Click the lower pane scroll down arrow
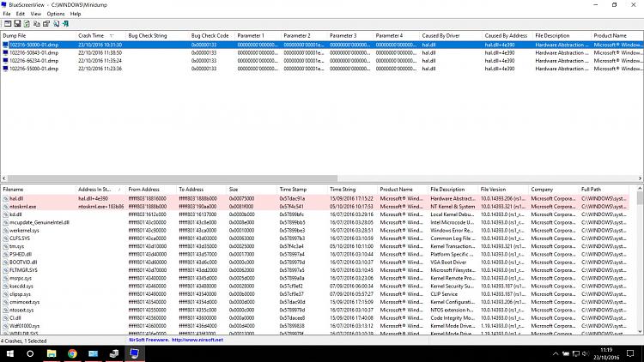This screenshot has height=362, width=644. tap(640, 332)
